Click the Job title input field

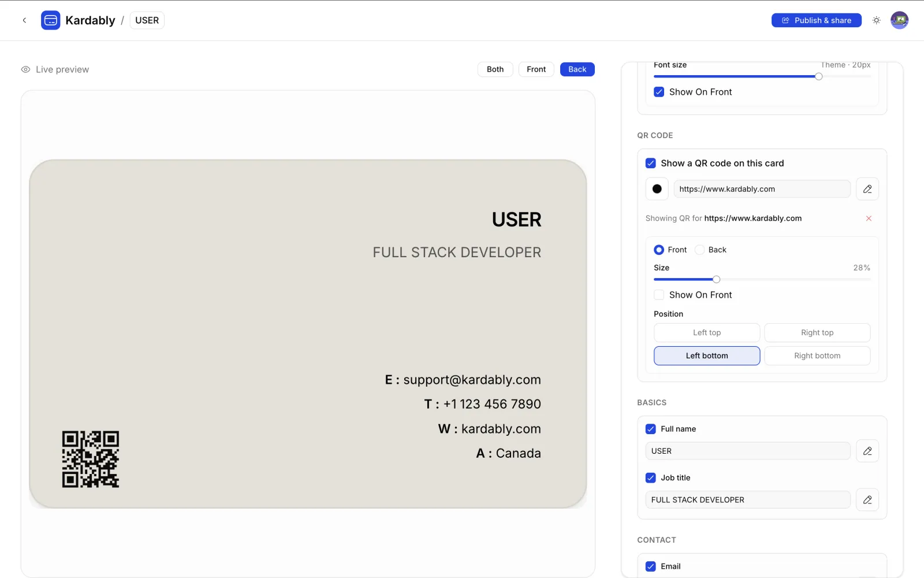pos(748,500)
